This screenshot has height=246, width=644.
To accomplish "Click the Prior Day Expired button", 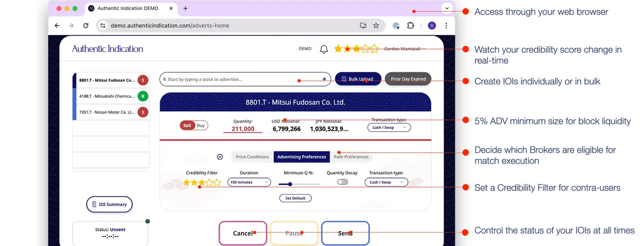I will [408, 79].
